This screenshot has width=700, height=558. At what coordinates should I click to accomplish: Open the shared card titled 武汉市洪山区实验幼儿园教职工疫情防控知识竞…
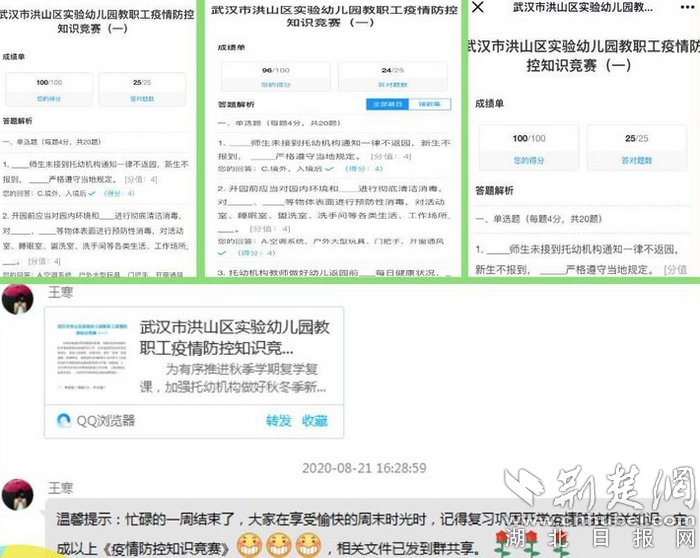194,372
